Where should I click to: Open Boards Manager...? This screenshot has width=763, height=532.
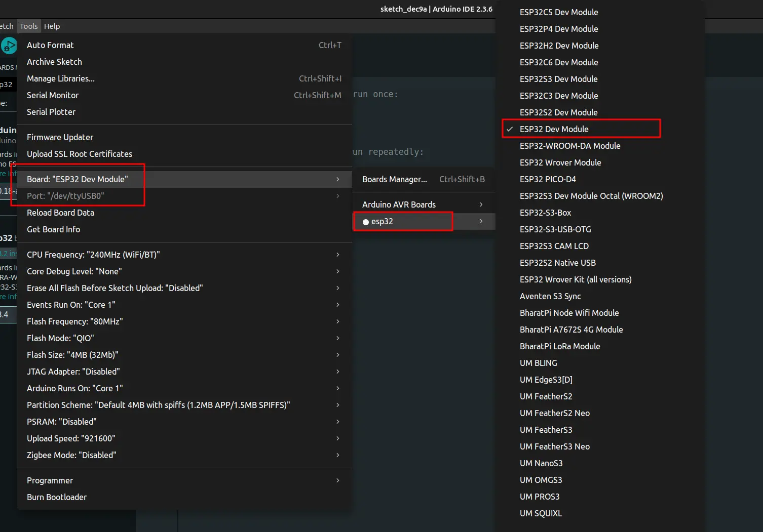click(424, 179)
